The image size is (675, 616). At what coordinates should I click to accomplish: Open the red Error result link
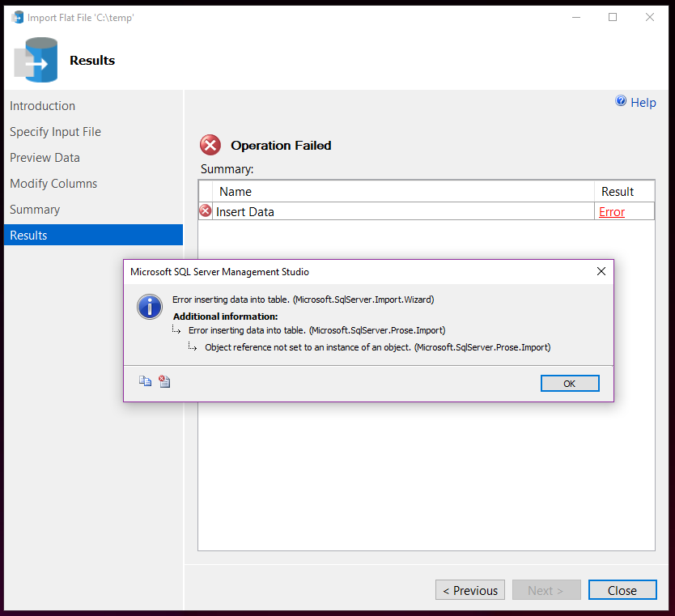612,212
